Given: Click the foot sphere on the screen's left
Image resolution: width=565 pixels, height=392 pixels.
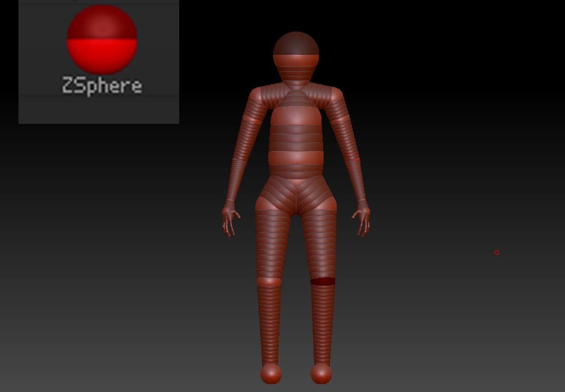Looking at the screenshot, I should coord(271,374).
